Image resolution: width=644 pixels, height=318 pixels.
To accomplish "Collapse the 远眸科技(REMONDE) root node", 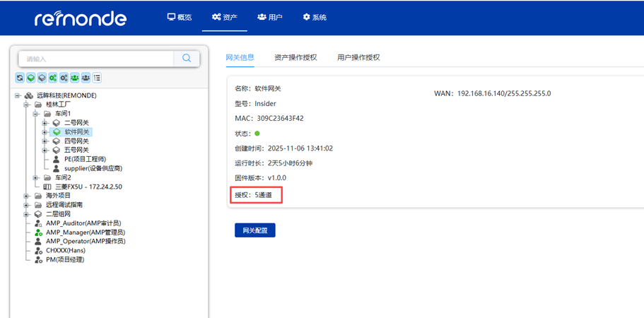I will [17, 95].
